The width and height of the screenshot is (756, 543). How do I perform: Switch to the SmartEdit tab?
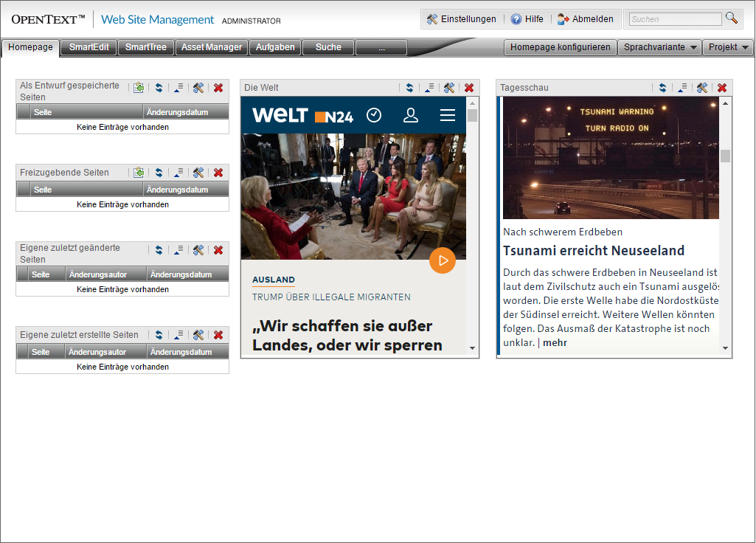[x=89, y=47]
